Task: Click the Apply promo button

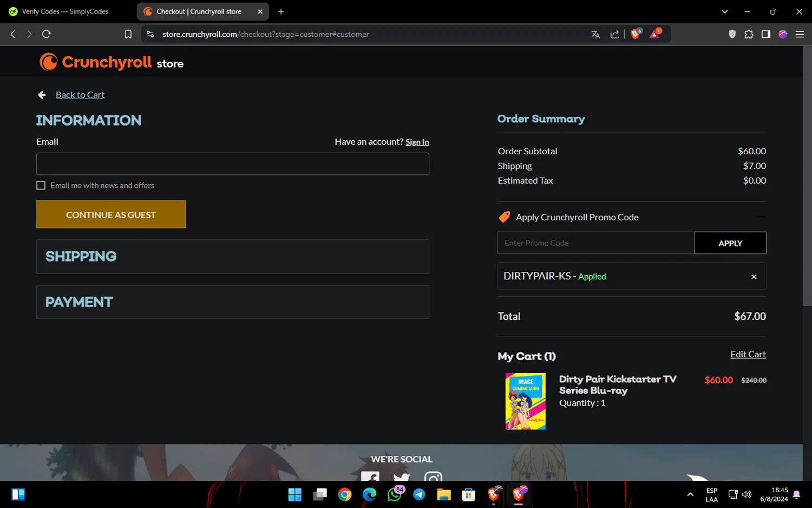Action: pyautogui.click(x=730, y=243)
